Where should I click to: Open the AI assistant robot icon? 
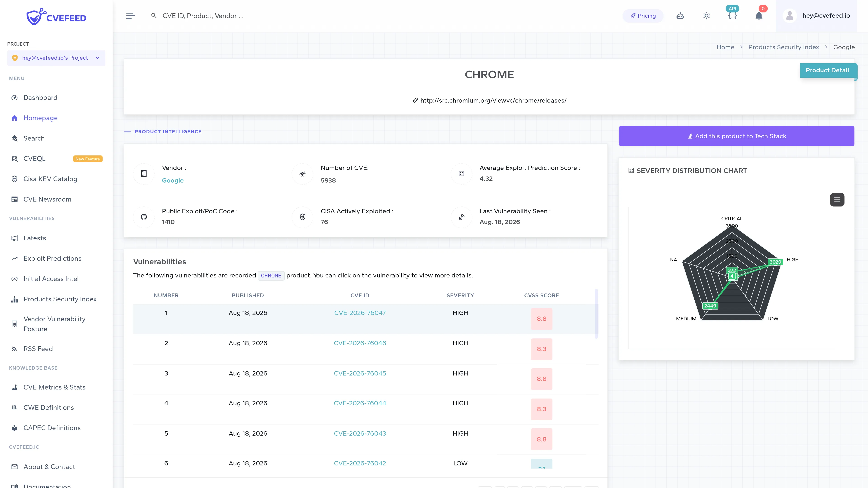680,16
